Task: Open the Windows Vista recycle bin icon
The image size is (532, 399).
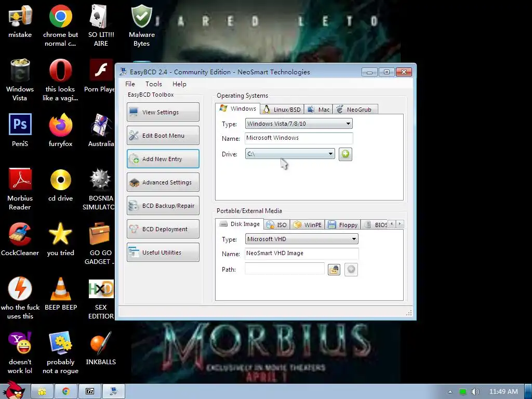Action: coord(20,79)
